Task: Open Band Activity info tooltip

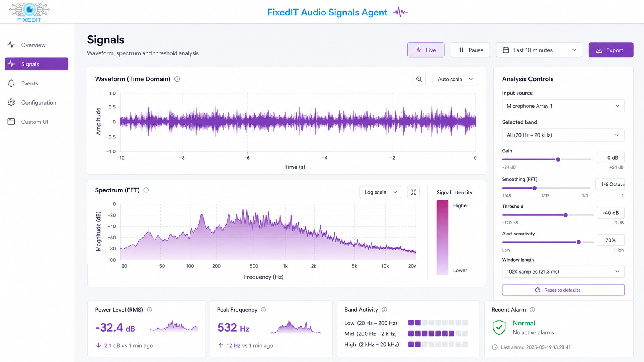Action: point(384,310)
